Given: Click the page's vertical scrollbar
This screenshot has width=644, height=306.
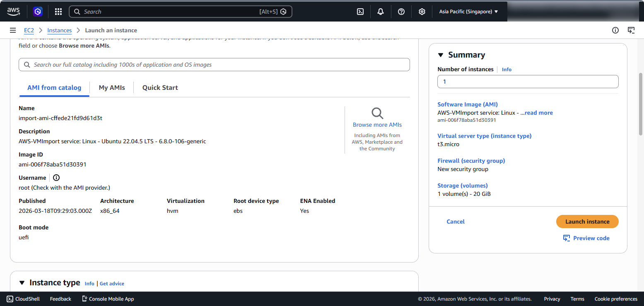Looking at the screenshot, I should point(641,104).
